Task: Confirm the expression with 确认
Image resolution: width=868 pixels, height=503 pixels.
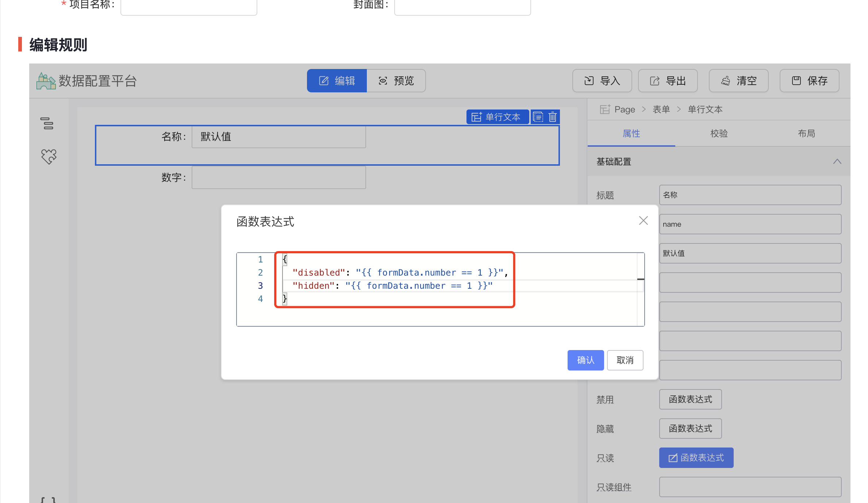Action: pyautogui.click(x=585, y=360)
